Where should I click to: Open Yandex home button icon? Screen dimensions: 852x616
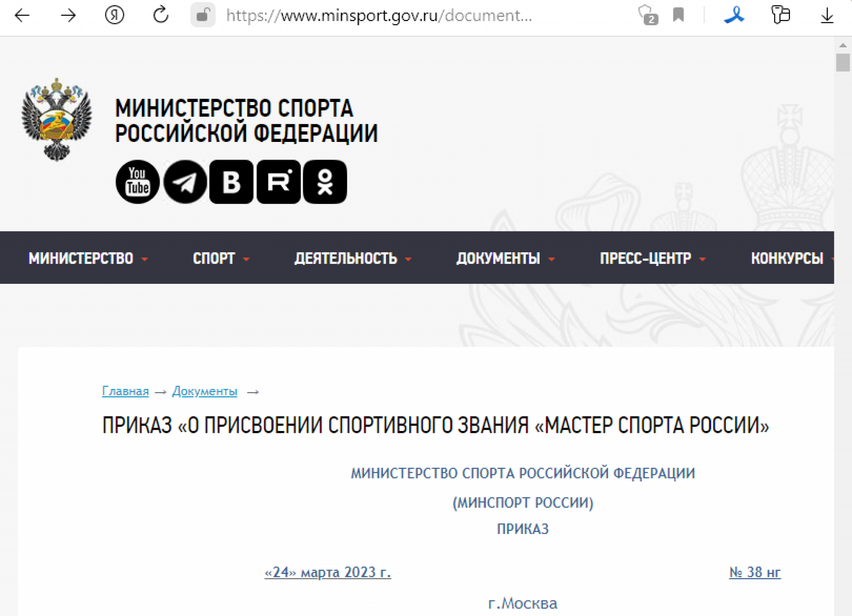114,16
